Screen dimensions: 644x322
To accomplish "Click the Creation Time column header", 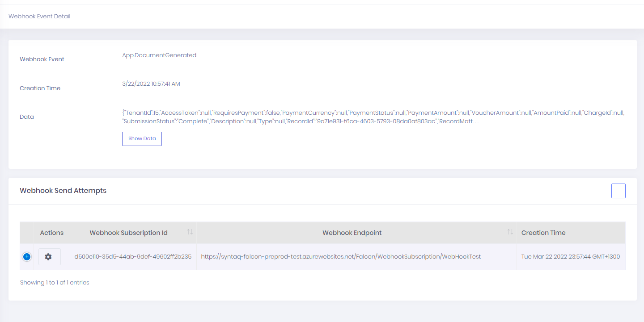I will [x=543, y=232].
